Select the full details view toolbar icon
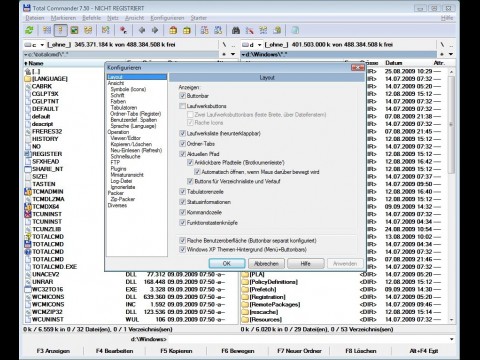Viewport: 480px width, 360px height. pyautogui.click(x=60, y=30)
